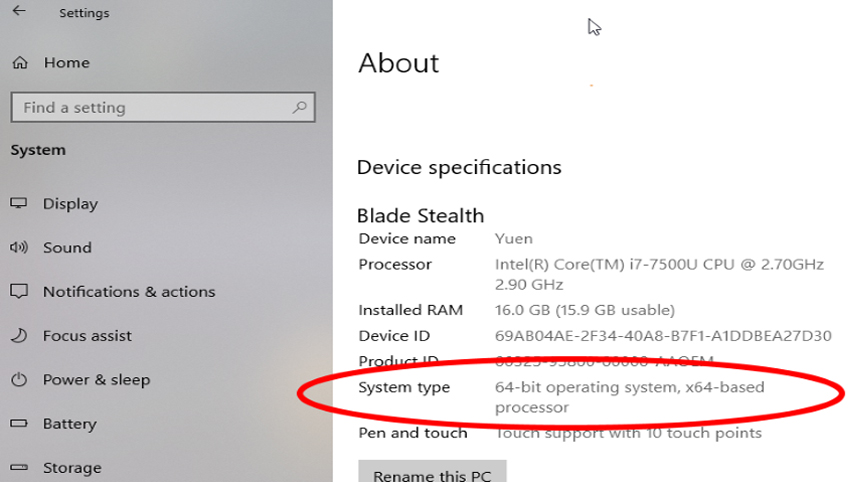Screen dimensions: 856x482
Task: Select Focus assist in sidebar
Action: (x=87, y=336)
